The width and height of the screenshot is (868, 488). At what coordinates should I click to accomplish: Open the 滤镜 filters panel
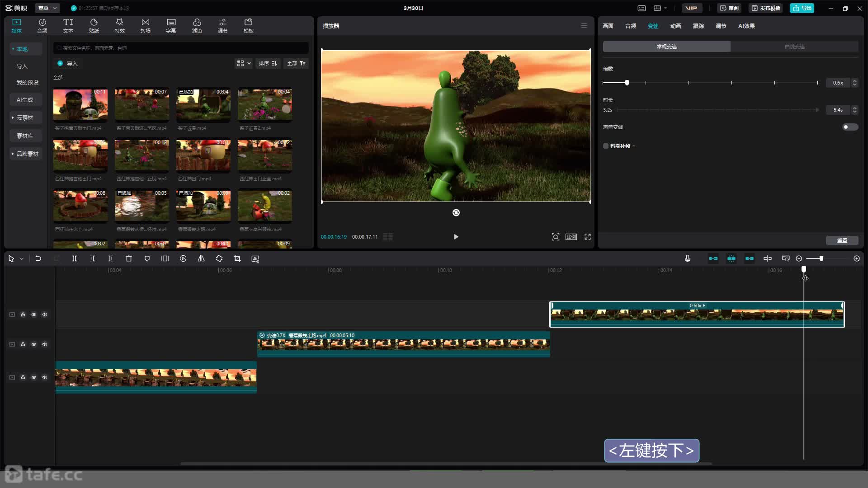coord(197,26)
